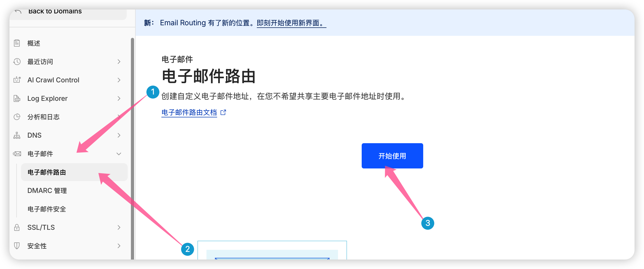Screen dimensions: 644x269
Task: Open the 电子邮件路由文档 documentation link
Action: (x=189, y=112)
